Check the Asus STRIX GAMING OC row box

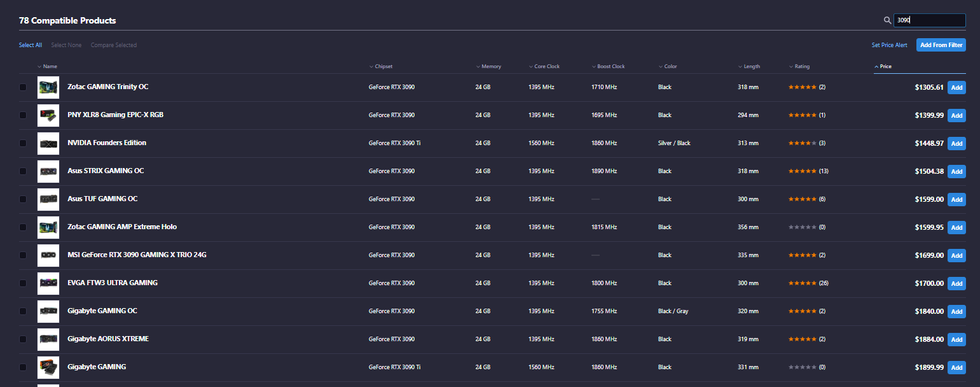[23, 171]
